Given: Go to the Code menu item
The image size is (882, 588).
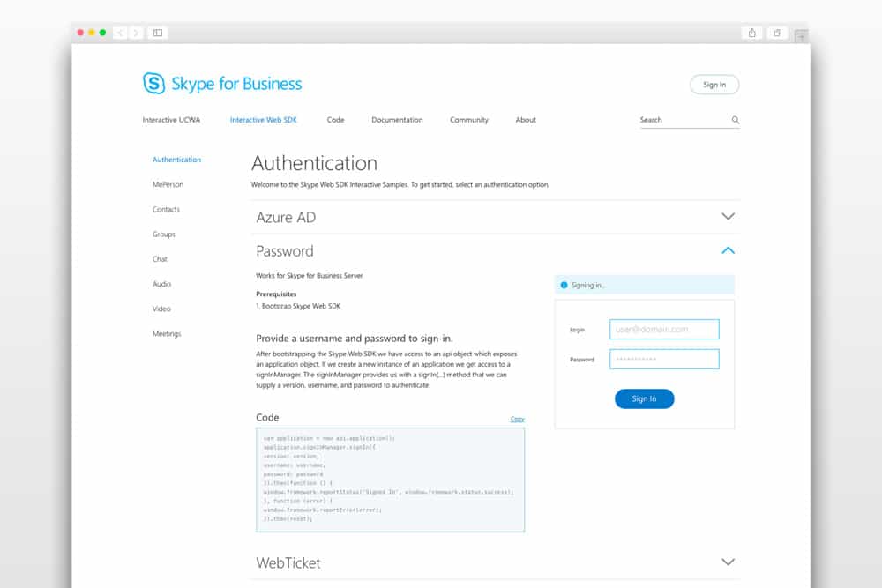Looking at the screenshot, I should pos(335,120).
